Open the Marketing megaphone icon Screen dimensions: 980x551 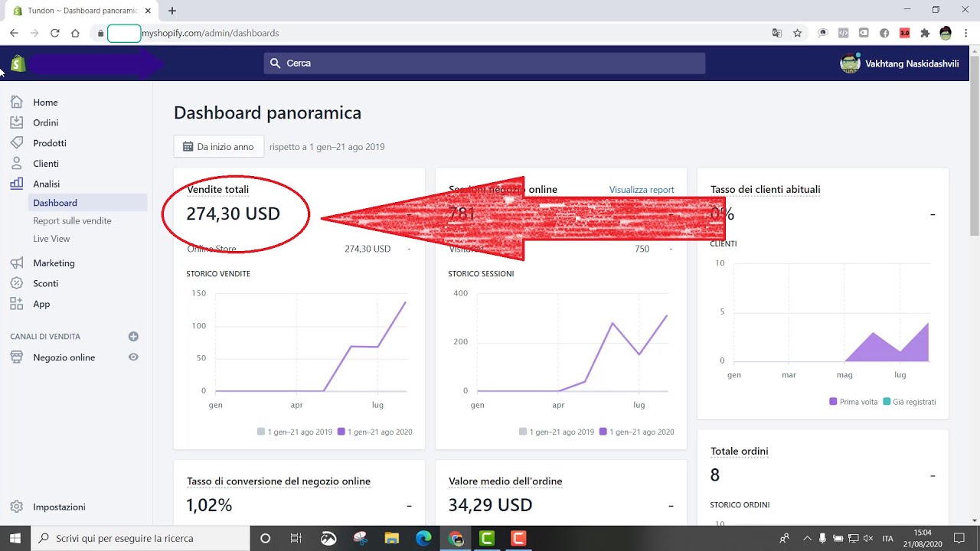coord(17,262)
